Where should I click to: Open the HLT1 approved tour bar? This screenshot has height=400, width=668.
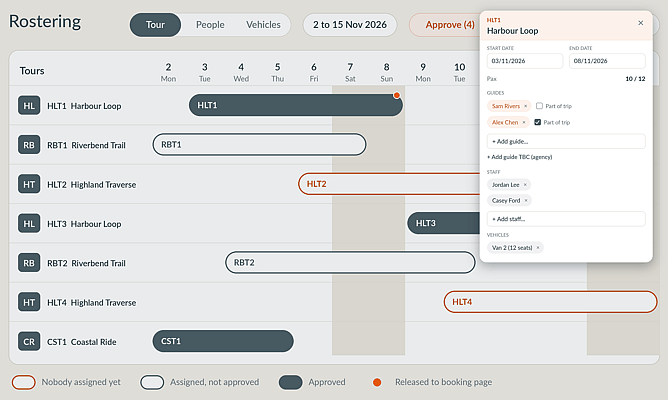click(296, 105)
